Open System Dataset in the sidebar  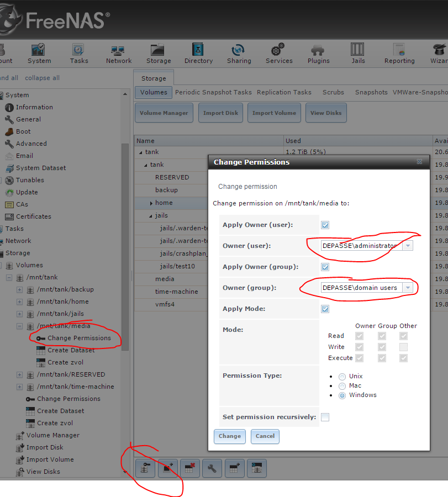pyautogui.click(x=40, y=168)
